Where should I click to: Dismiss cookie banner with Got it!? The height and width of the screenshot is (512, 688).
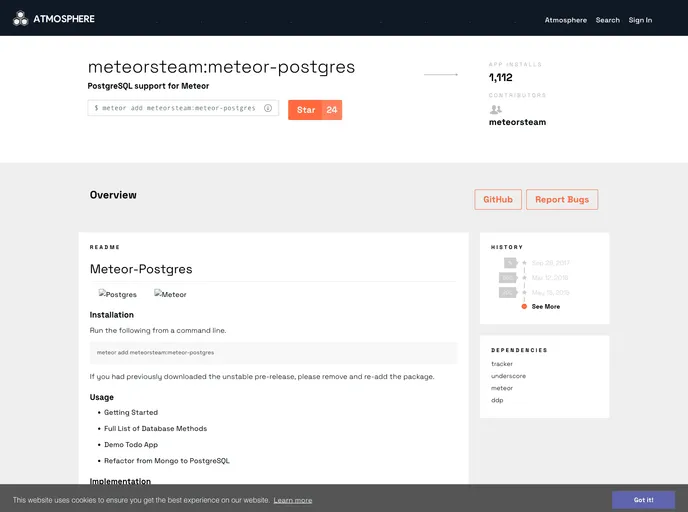point(643,500)
